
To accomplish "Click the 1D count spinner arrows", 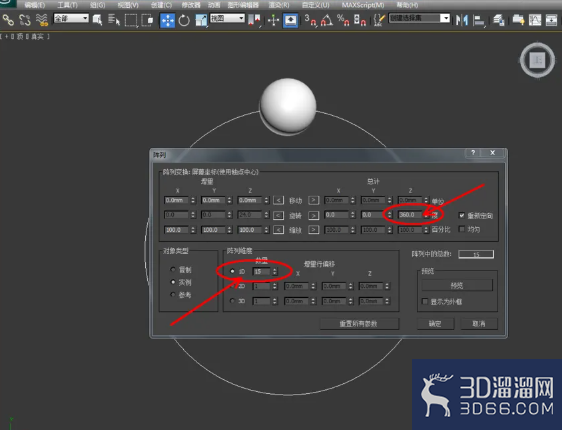I will click(x=275, y=272).
